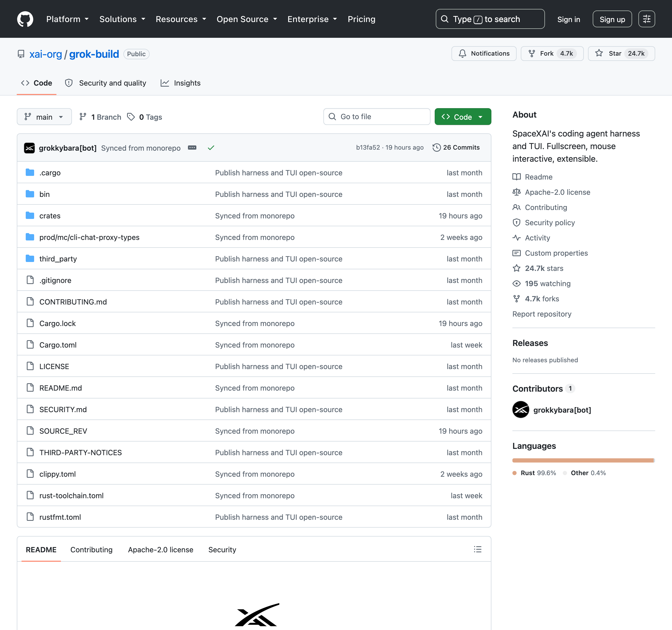
Task: Click the eye icon beside 195 watching
Action: click(x=517, y=283)
